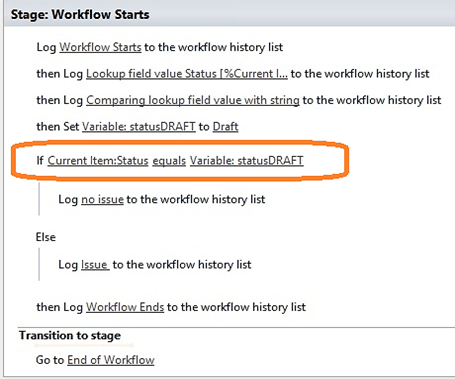455x379 pixels.
Task: Select the 'Variable: statusDRAFT' link in Set action
Action: 139,126
